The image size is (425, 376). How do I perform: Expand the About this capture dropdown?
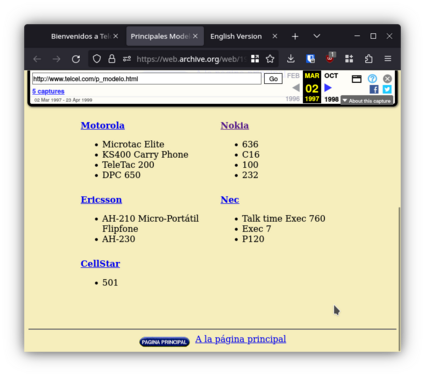[x=367, y=101]
